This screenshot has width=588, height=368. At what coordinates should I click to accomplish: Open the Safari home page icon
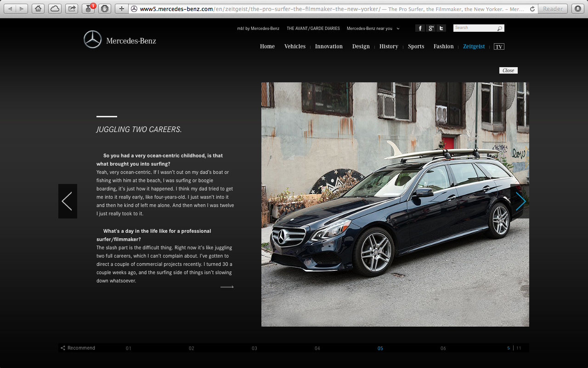click(39, 9)
